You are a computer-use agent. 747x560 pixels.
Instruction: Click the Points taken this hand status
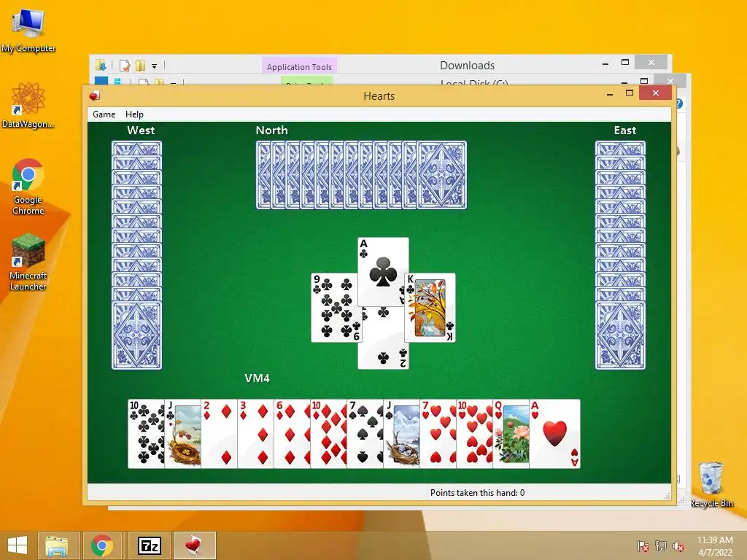click(x=477, y=492)
